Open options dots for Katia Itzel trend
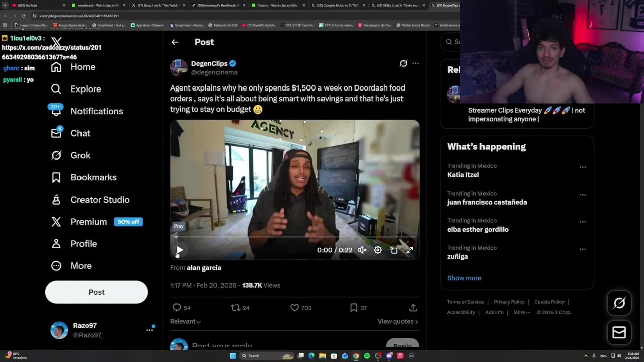Image resolution: width=644 pixels, height=362 pixels. tap(582, 167)
